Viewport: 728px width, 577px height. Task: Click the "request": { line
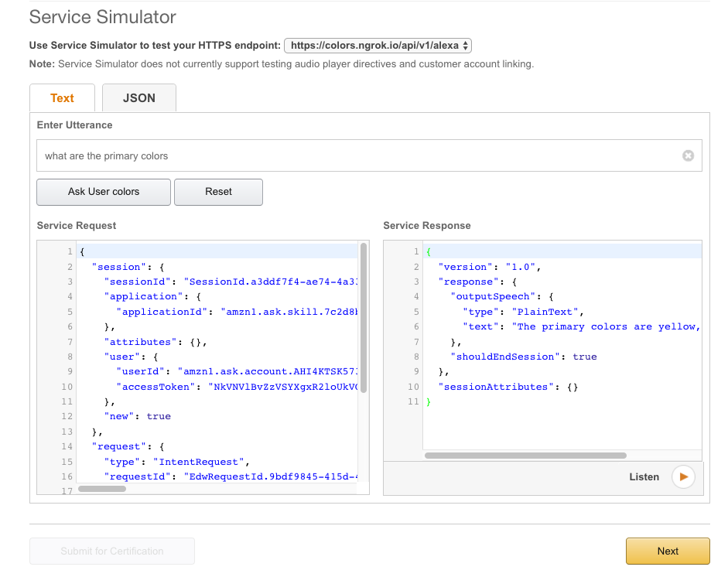pos(128,446)
